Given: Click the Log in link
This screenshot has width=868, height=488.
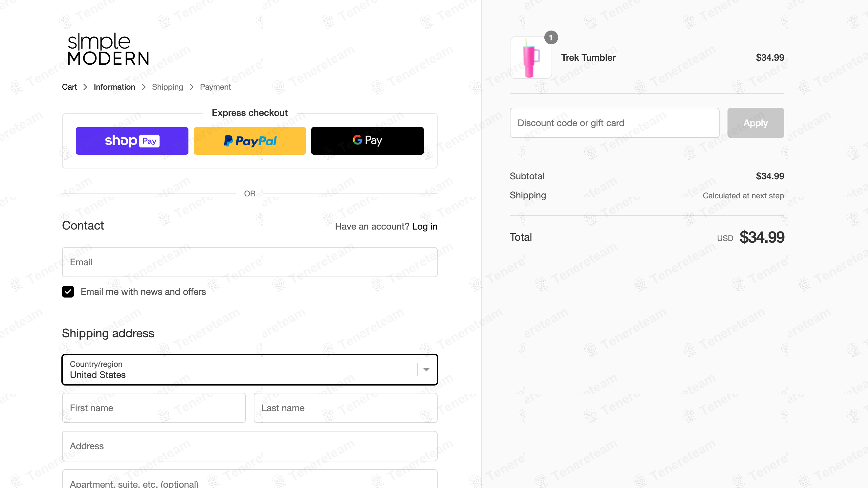Looking at the screenshot, I should pos(424,227).
